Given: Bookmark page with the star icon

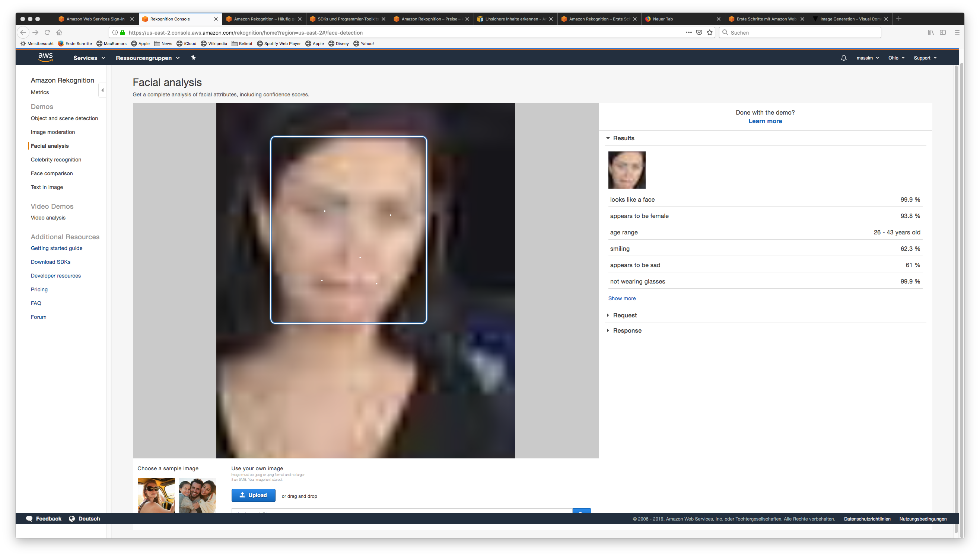Looking at the screenshot, I should click(710, 32).
